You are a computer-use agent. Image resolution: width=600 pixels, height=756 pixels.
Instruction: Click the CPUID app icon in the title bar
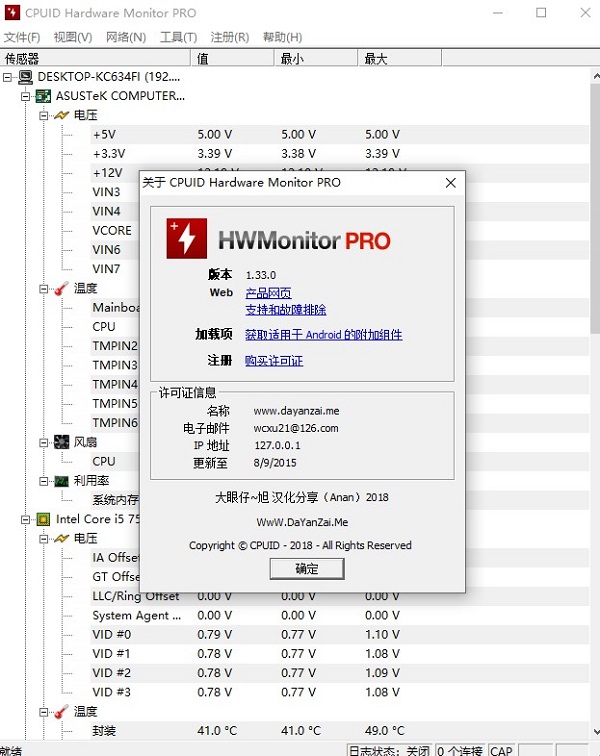12,13
